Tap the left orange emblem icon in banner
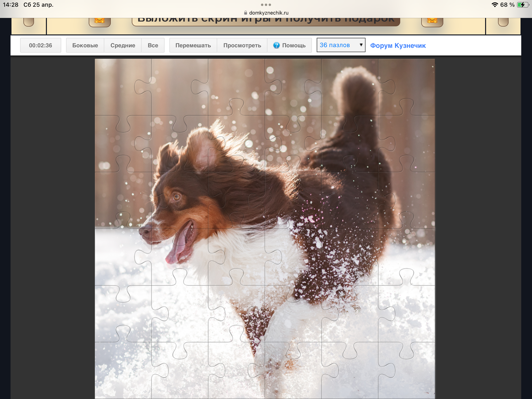Viewport: 532px width, 399px height. pos(100,22)
